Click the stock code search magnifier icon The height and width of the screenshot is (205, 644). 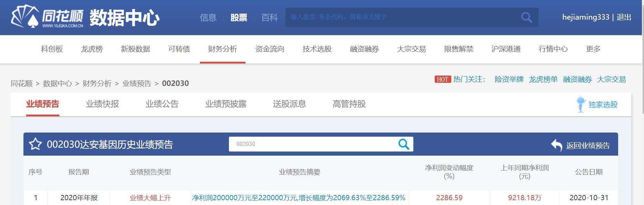coord(403,144)
